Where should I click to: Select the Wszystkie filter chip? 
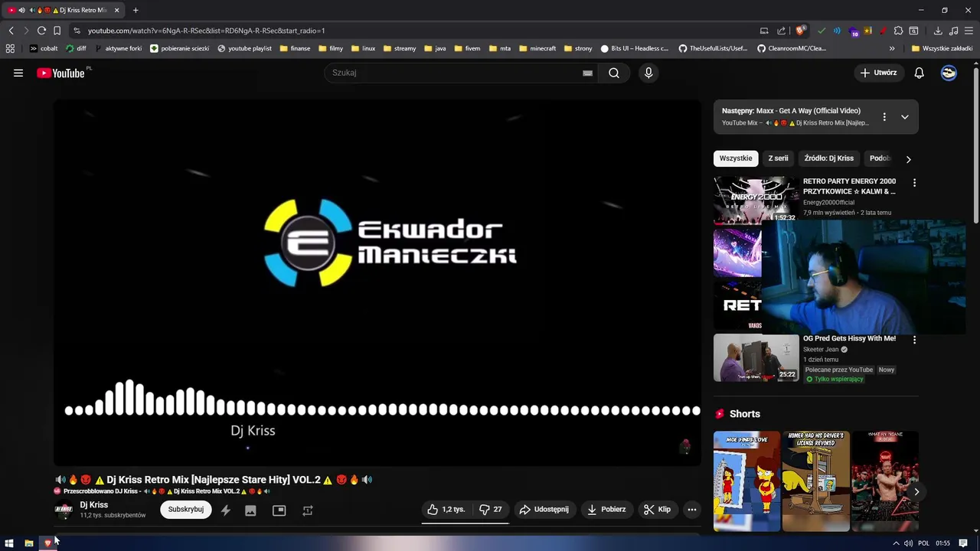point(736,158)
